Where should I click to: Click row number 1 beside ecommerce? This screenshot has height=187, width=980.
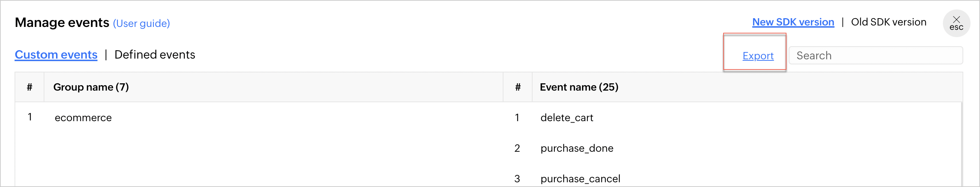[x=30, y=117]
